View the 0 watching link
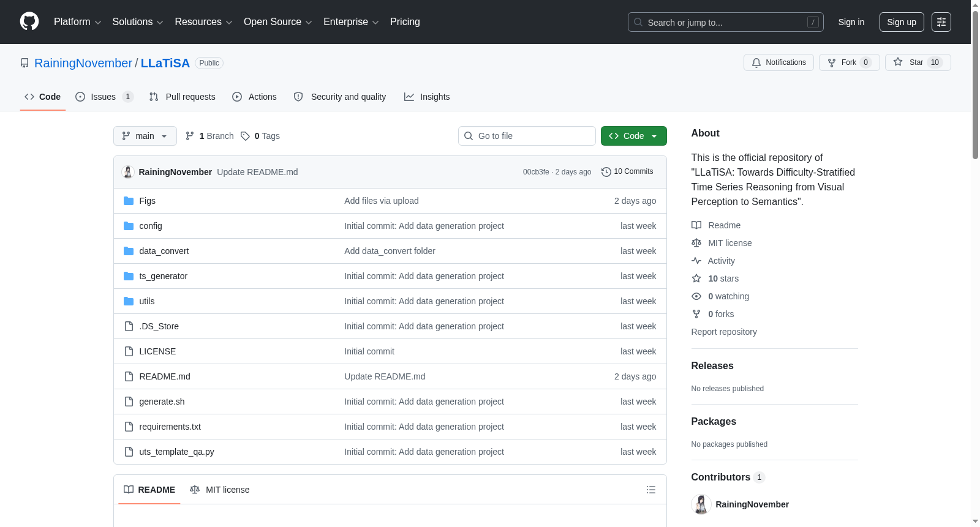 (x=720, y=296)
